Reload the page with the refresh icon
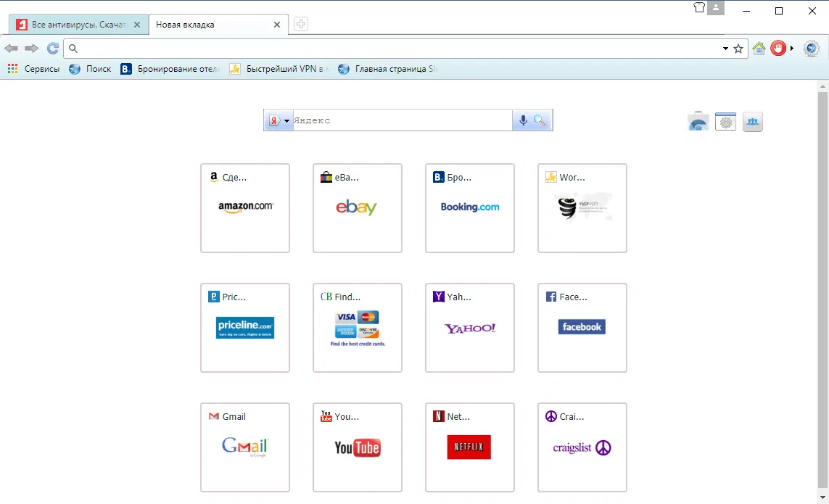The width and height of the screenshot is (829, 504). point(53,49)
